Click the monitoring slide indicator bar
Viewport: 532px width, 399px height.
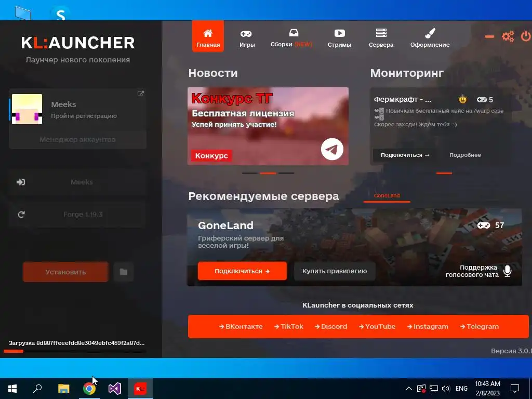pyautogui.click(x=444, y=173)
